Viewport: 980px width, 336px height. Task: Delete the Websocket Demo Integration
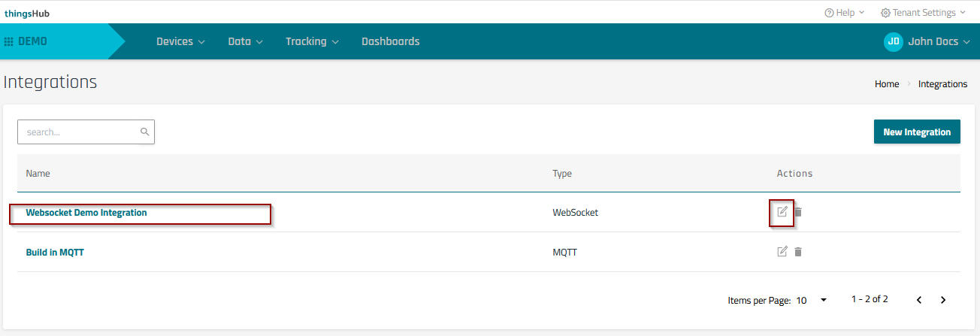tap(798, 212)
